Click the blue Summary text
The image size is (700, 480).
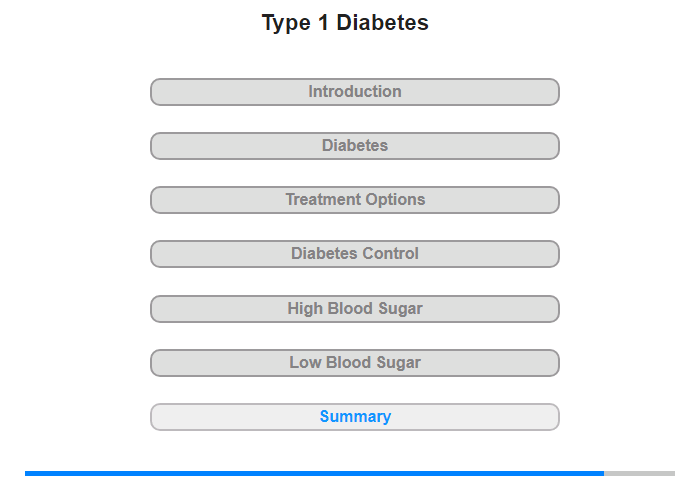(x=355, y=417)
